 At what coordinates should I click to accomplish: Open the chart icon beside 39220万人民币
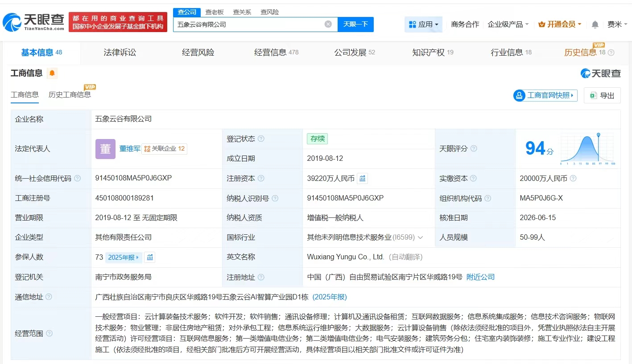(x=363, y=179)
